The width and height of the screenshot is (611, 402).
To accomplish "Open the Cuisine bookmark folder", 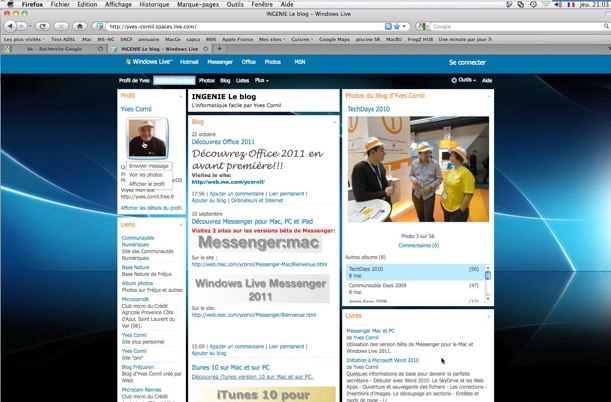I will (302, 39).
